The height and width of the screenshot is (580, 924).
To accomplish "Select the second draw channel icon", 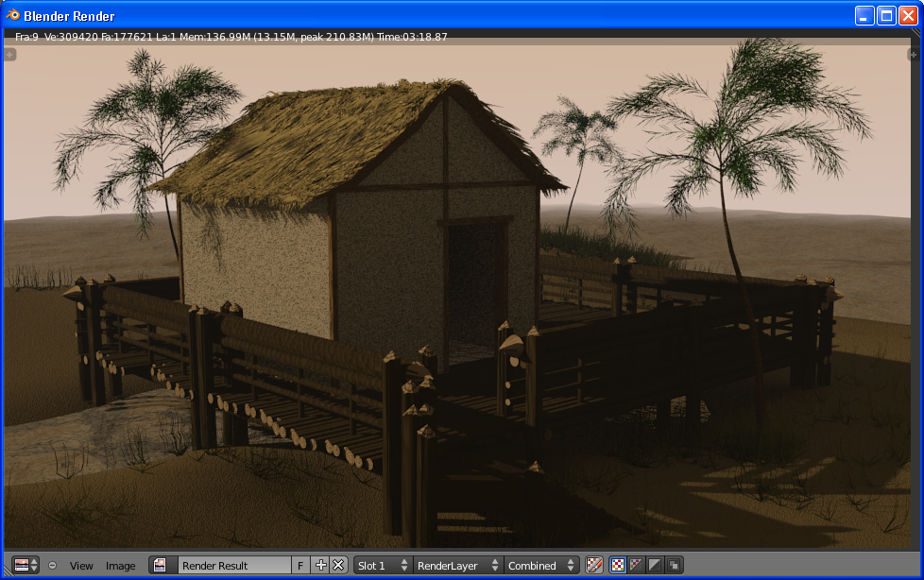I will point(636,565).
